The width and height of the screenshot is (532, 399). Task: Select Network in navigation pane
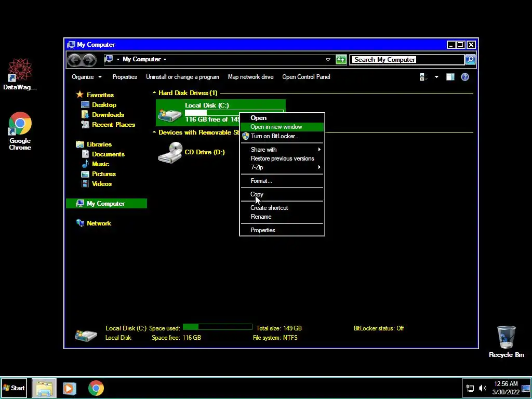pos(94,223)
